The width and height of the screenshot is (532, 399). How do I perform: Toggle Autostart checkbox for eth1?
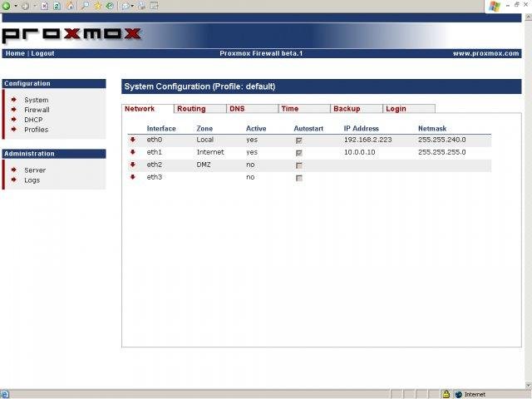(299, 153)
